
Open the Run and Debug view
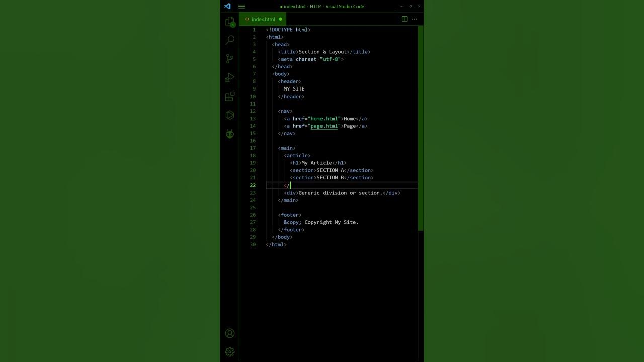pyautogui.click(x=230, y=77)
